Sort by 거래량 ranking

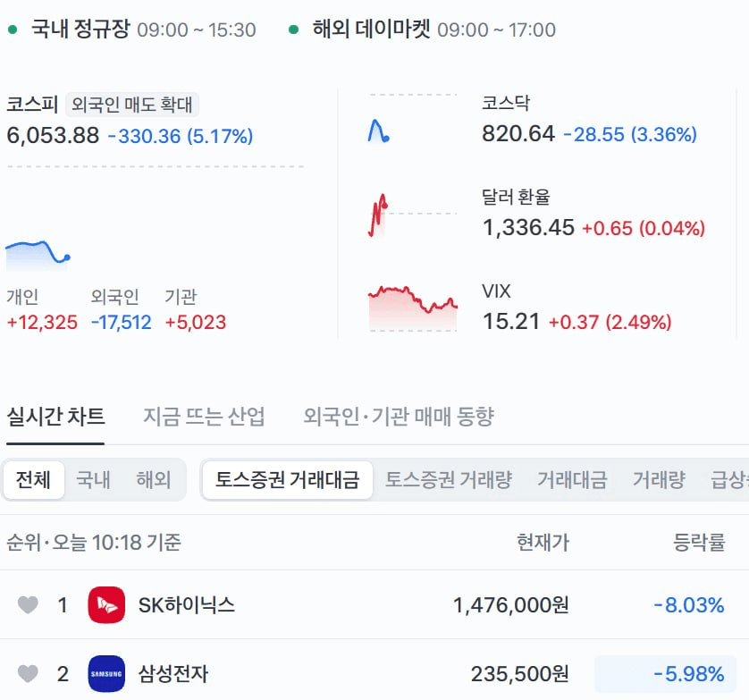[660, 480]
